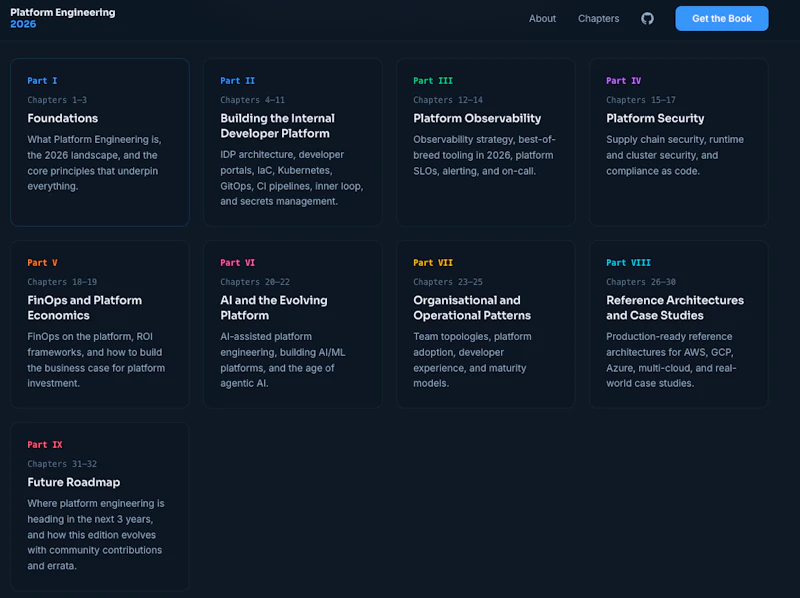
Task: Click the Part II label
Action: [237, 81]
